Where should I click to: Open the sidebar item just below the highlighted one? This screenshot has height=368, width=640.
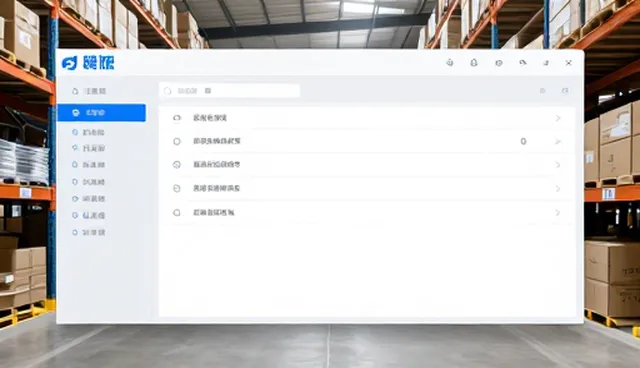click(89, 132)
